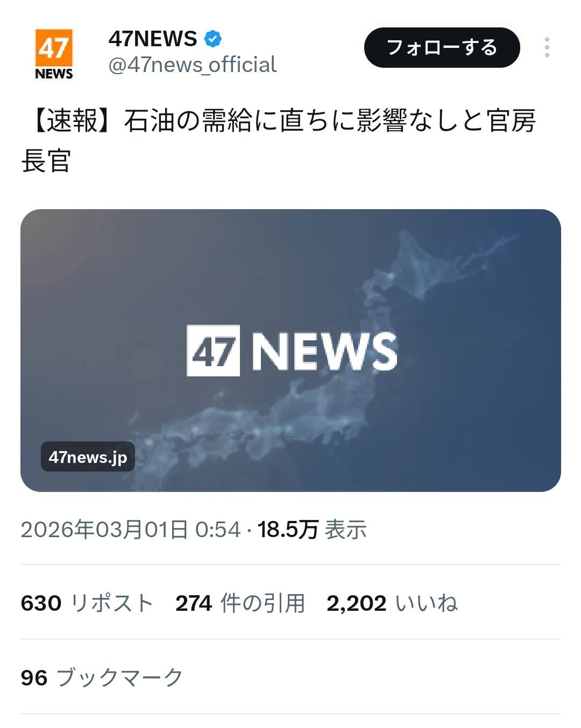
Task: Click the 47 NEWS logo in preview image
Action: pos(292,351)
